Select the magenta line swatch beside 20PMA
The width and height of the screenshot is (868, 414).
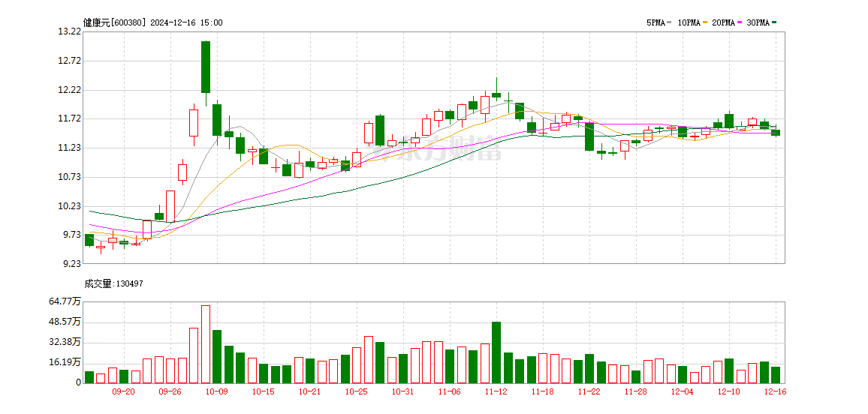(x=739, y=22)
